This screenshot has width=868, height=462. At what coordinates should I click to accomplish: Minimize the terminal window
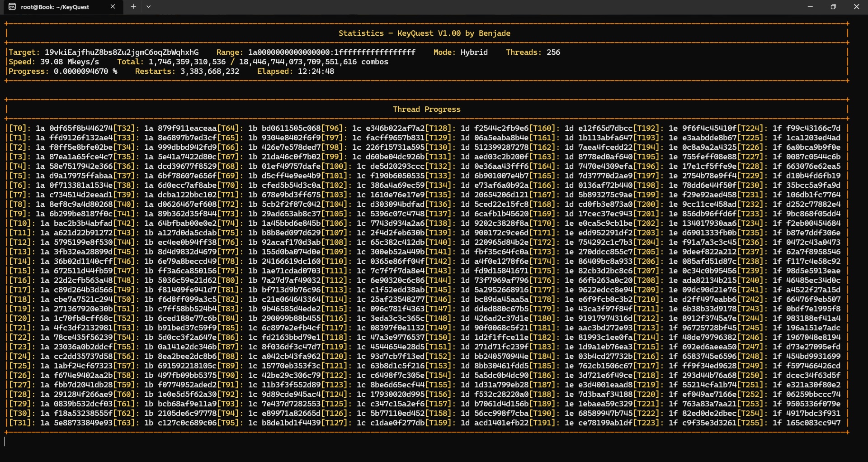coord(810,7)
